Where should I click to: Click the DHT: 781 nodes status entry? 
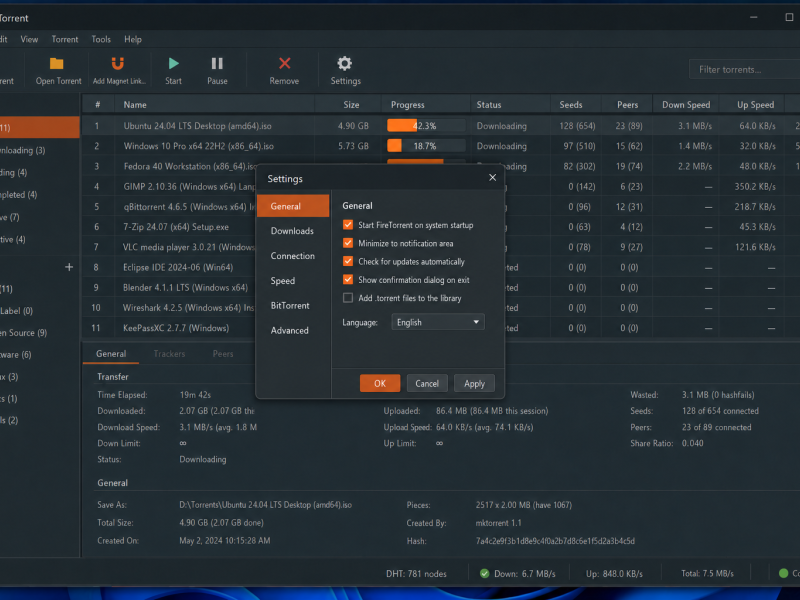[x=416, y=573]
